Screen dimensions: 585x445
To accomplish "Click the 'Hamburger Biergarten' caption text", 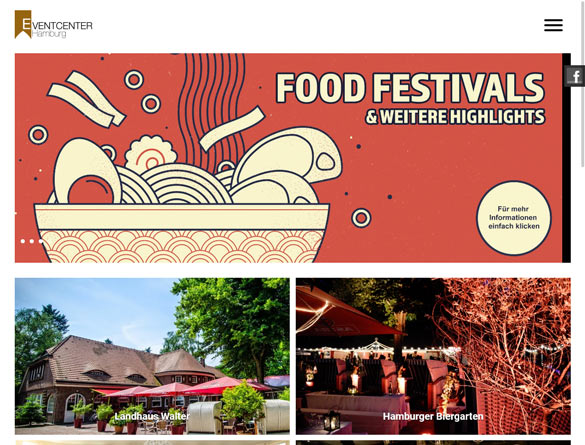I will tap(433, 416).
